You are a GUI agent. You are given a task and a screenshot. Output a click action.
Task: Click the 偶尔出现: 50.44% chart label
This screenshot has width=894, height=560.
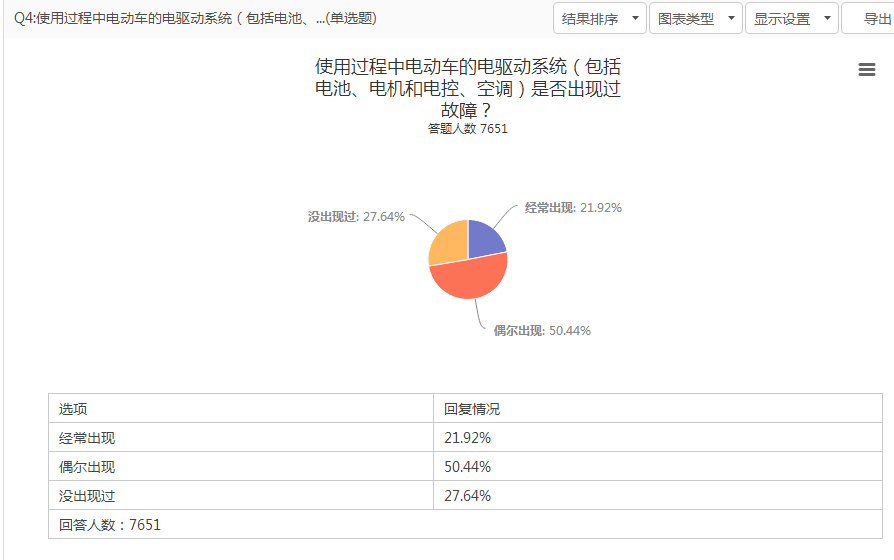542,331
